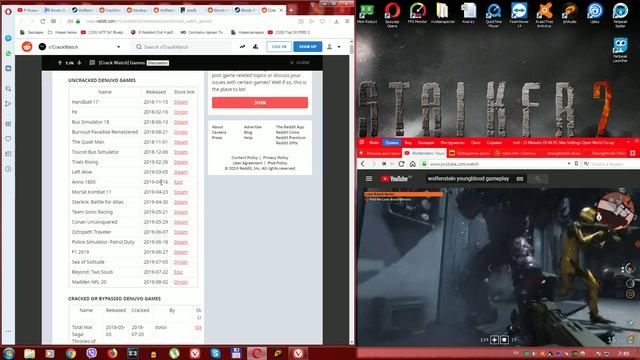Open the search icon in Opera's sidebar
640x360 pixels.
(x=8, y=88)
